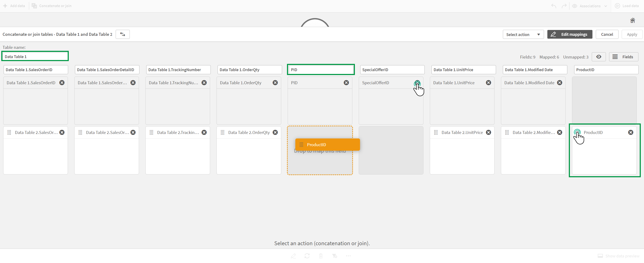This screenshot has width=644, height=263.
Task: Click the swap/reverse tables icon
Action: (x=123, y=34)
